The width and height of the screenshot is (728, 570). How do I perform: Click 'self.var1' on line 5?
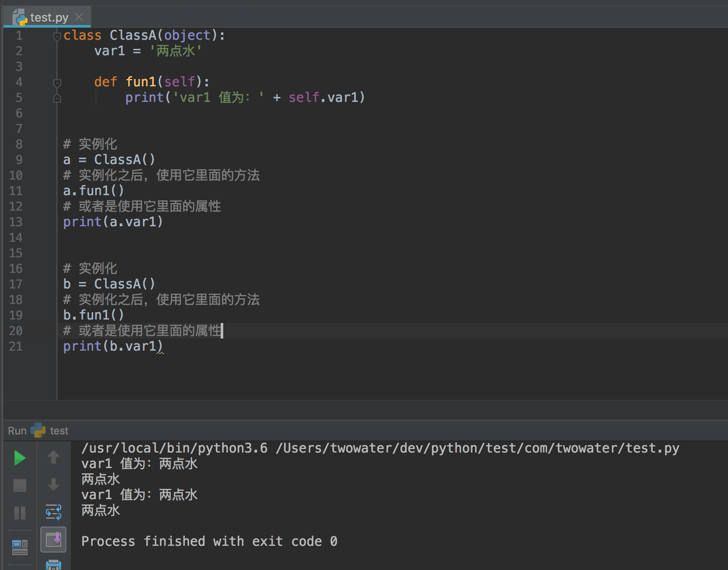pos(323,97)
